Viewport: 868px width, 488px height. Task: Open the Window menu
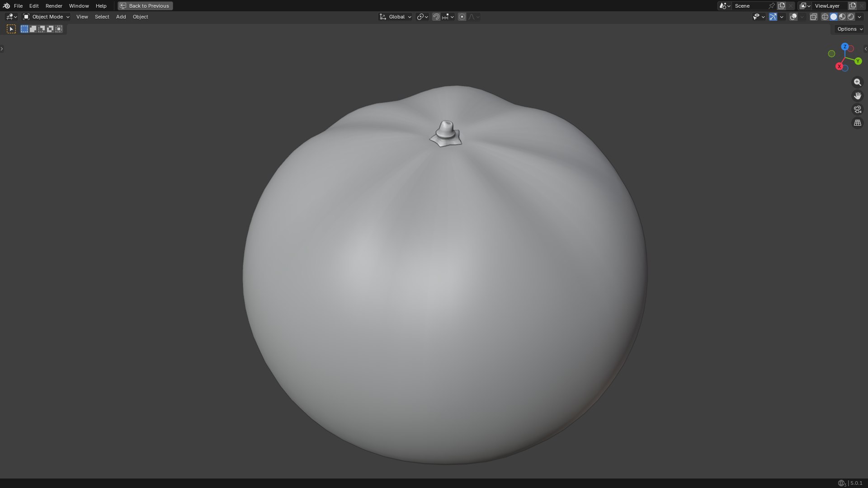tap(79, 6)
